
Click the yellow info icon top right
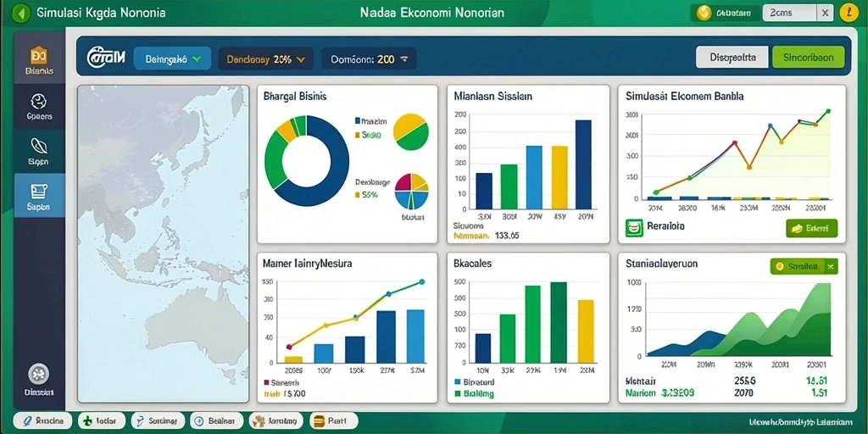pos(849,13)
